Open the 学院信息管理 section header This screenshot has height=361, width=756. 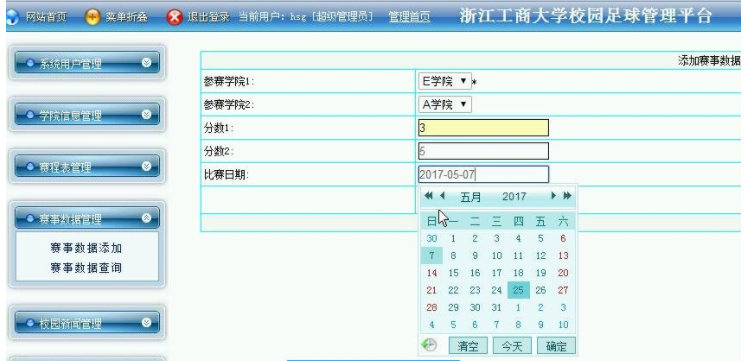click(x=87, y=115)
